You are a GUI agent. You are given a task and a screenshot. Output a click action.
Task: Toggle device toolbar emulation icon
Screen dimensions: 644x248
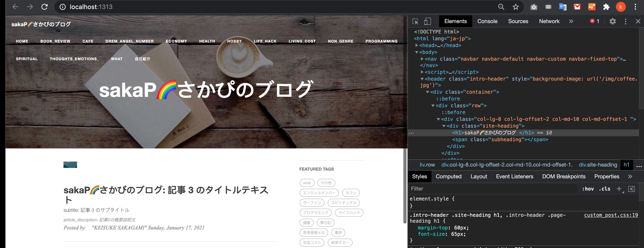428,21
